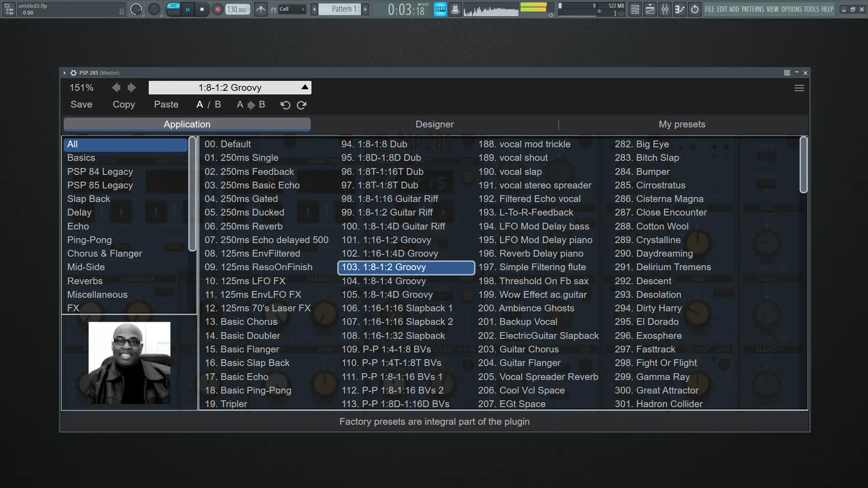Open the Cell snap dropdown
The width and height of the screenshot is (868, 488).
pos(292,9)
